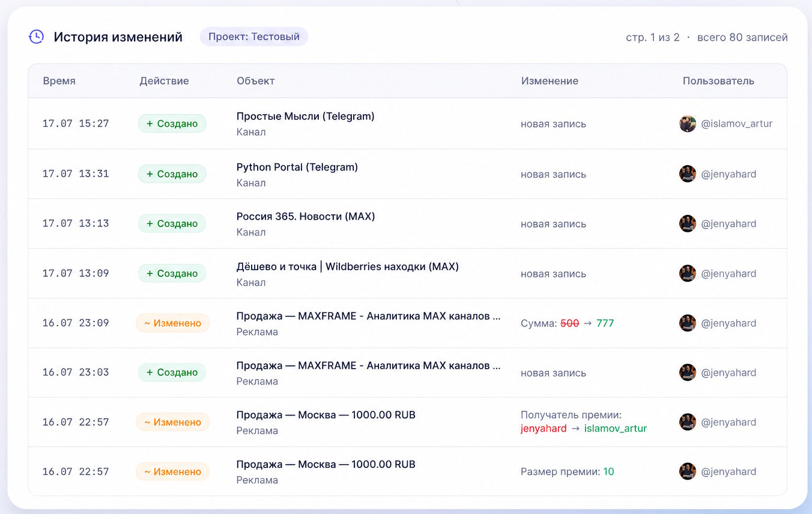Click the green islamov_artur recipient value
The image size is (812, 514).
tap(616, 428)
